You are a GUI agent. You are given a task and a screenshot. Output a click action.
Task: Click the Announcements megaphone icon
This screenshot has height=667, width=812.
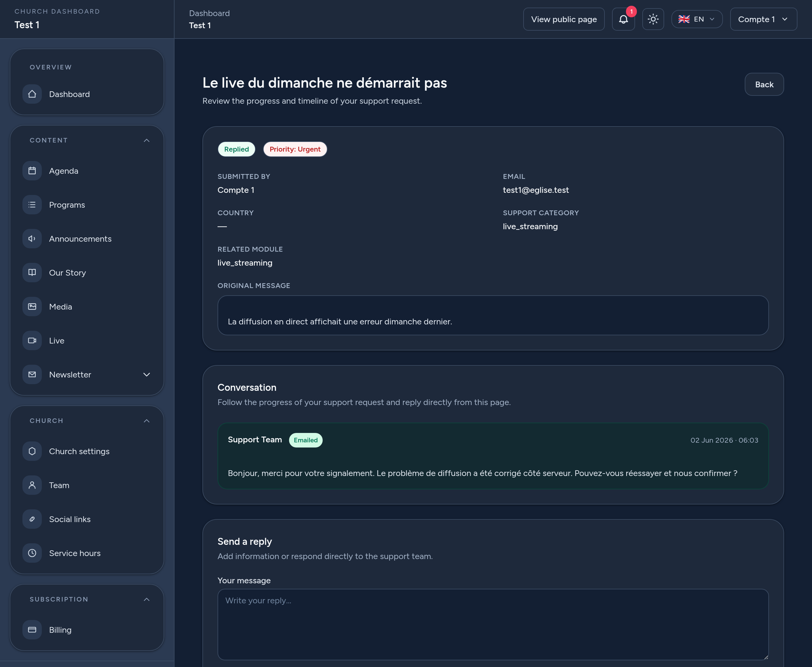pos(32,239)
